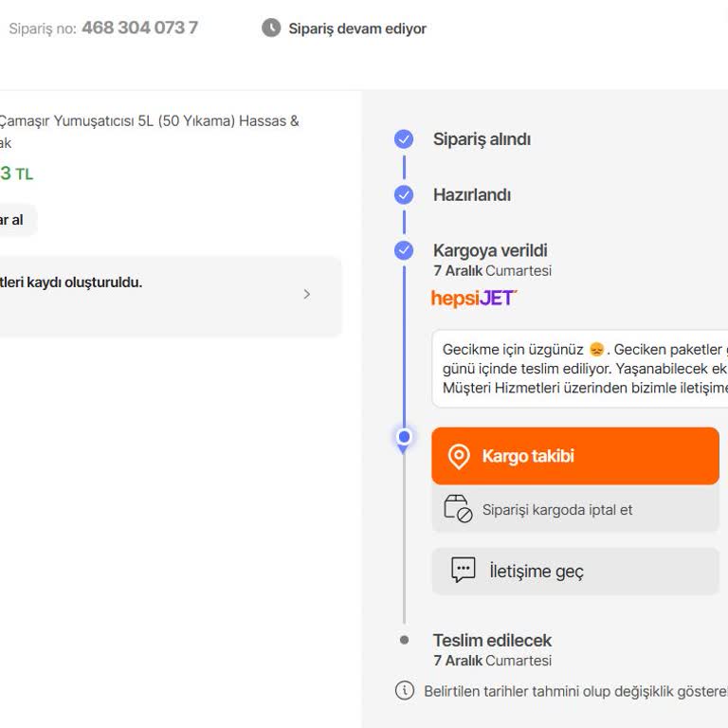This screenshot has width=728, height=728.
Task: Click the Hazırlandı step label
Action: click(x=472, y=195)
